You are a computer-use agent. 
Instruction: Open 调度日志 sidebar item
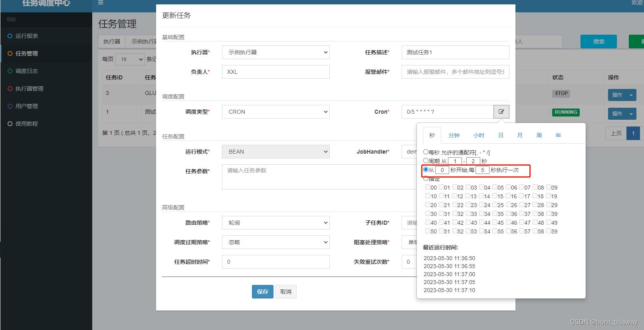point(26,71)
